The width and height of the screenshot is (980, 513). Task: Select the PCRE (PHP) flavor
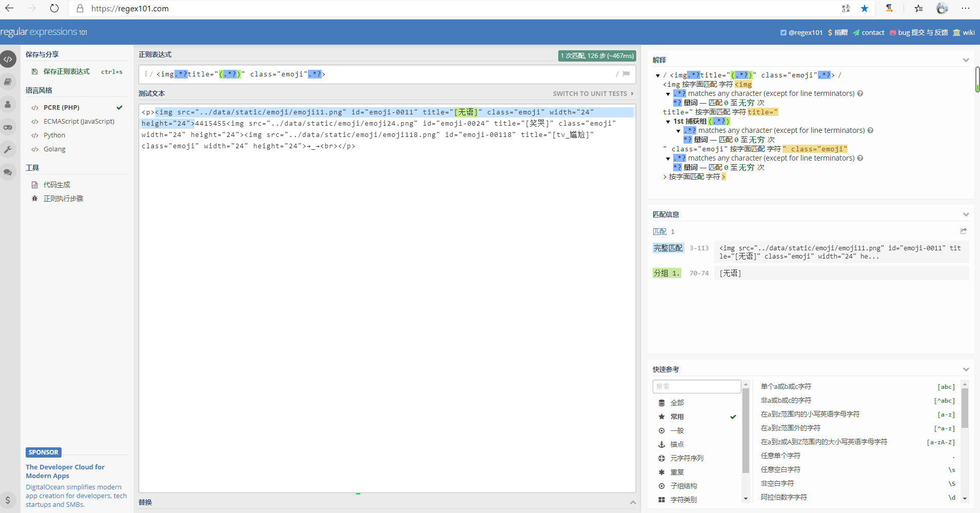pos(62,108)
